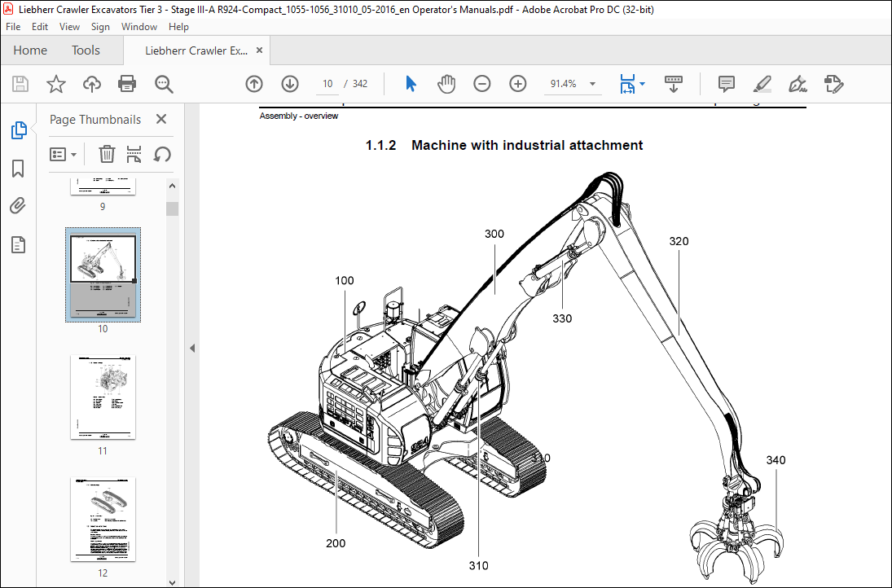Click the Save file icon
The height and width of the screenshot is (588, 892).
coord(20,84)
